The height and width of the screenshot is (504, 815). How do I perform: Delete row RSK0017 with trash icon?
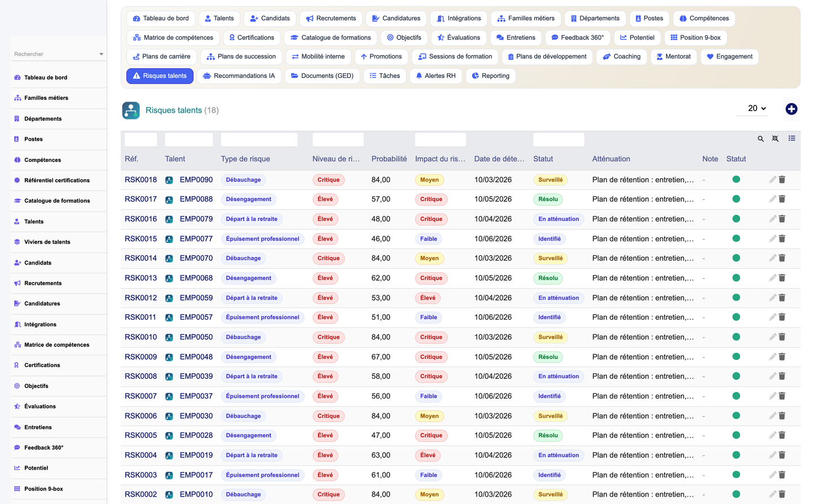782,199
